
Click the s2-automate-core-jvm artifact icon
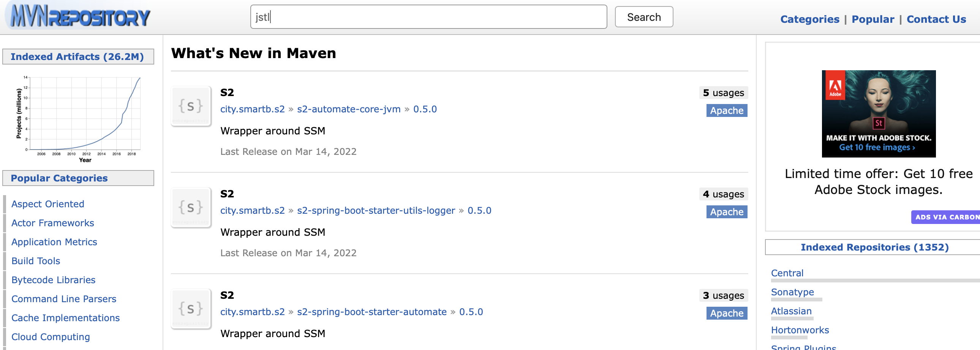191,106
